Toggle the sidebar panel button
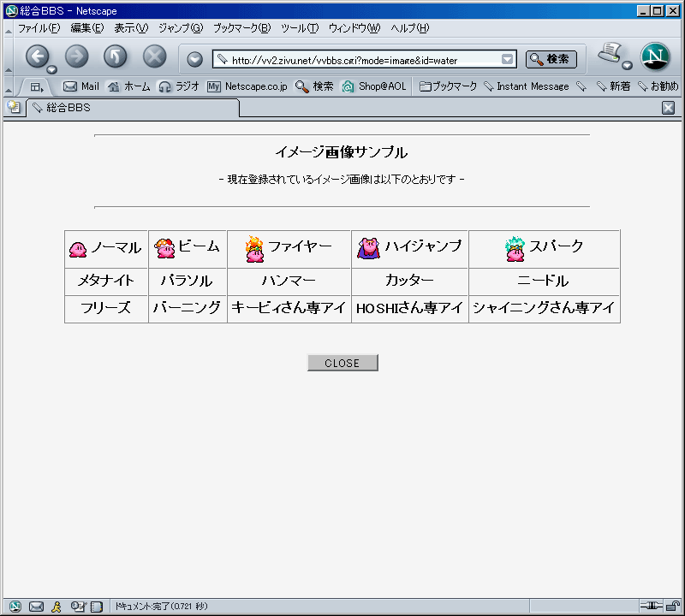The width and height of the screenshot is (685, 616). point(37,87)
